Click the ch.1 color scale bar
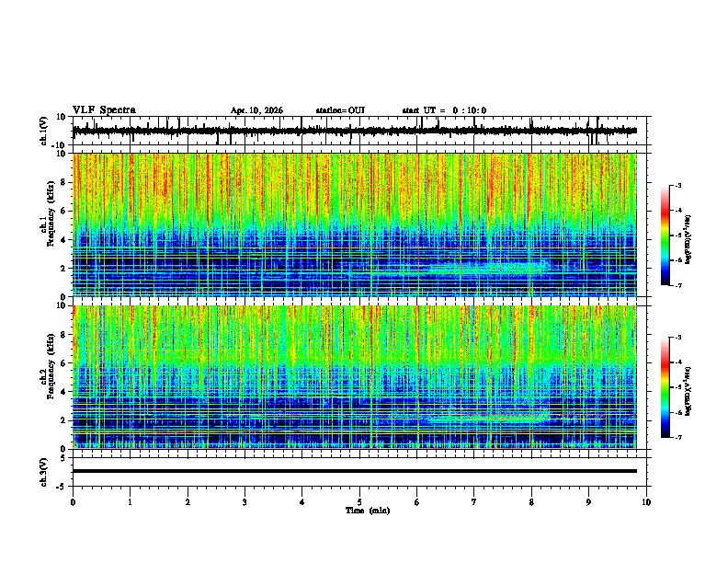The height and width of the screenshot is (563, 728). pyautogui.click(x=665, y=236)
